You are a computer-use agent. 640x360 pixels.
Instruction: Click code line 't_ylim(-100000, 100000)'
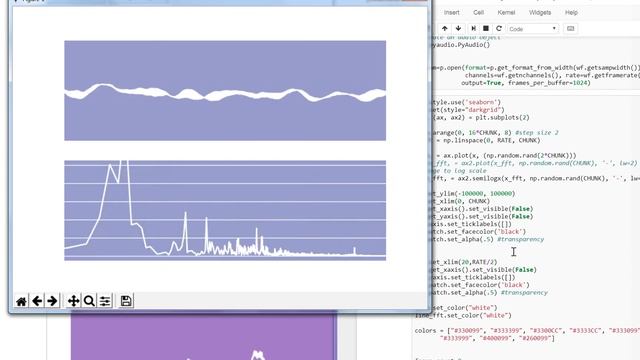473,193
